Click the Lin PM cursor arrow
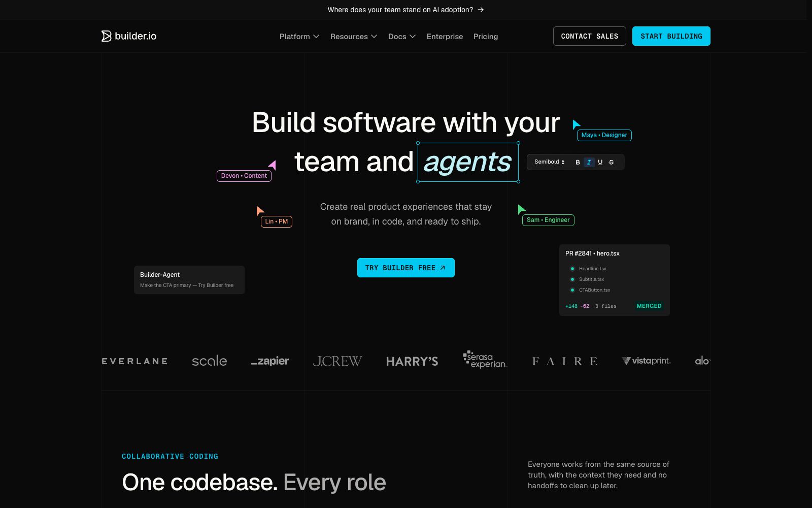The width and height of the screenshot is (812, 508). [x=260, y=211]
